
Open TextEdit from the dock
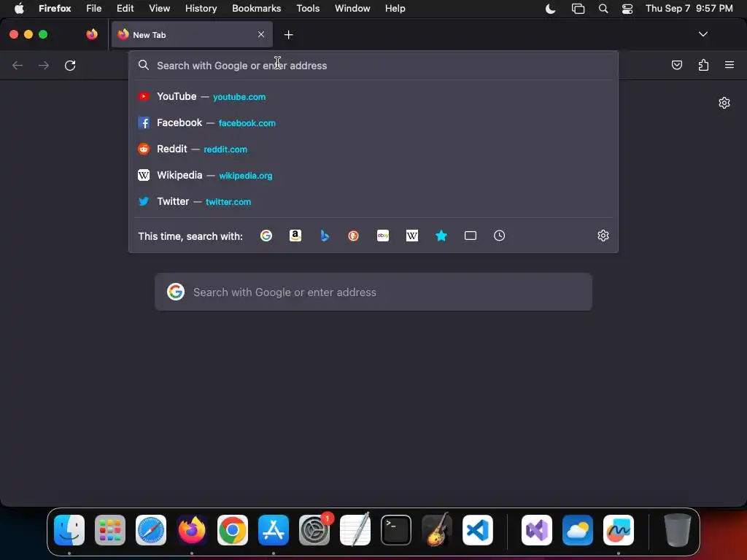coord(355,530)
